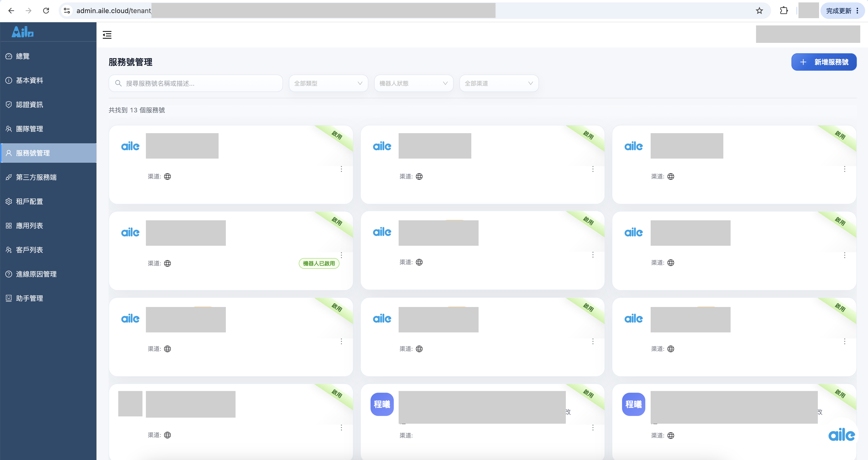Image resolution: width=868 pixels, height=460 pixels.
Task: Click the floating aile widget at bottom right
Action: tap(841, 435)
